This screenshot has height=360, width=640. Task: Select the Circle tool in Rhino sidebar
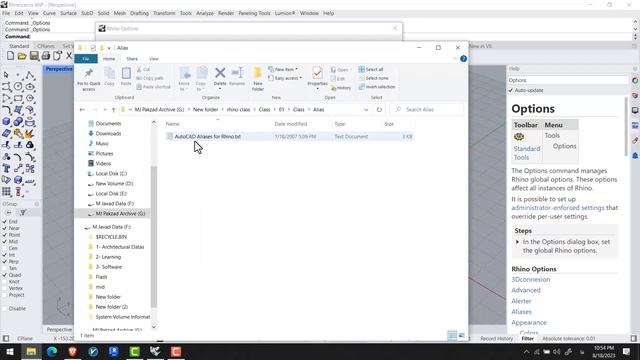[x=18, y=87]
